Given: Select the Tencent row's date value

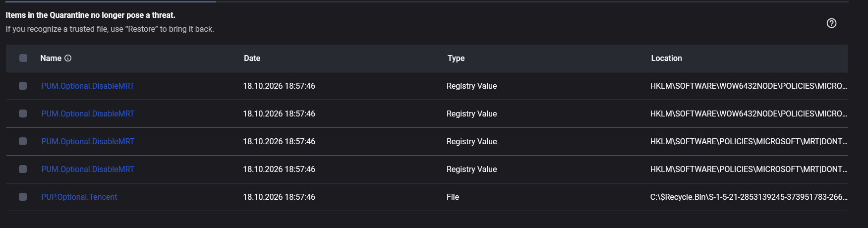Looking at the screenshot, I should pyautogui.click(x=279, y=197).
